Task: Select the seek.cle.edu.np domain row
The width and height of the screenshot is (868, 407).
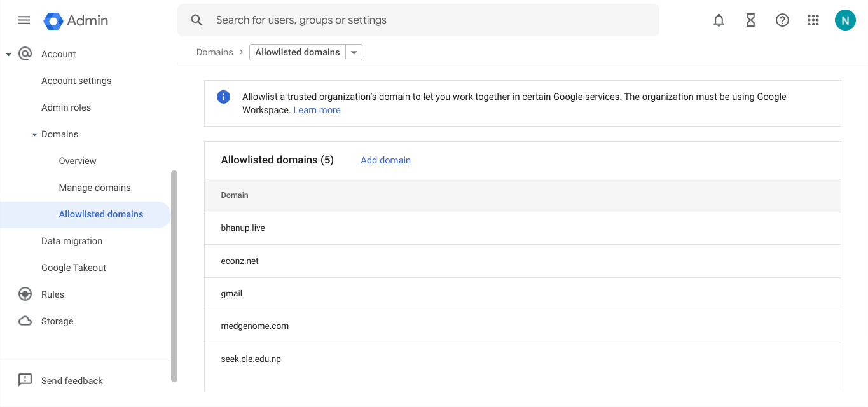Action: (523, 359)
